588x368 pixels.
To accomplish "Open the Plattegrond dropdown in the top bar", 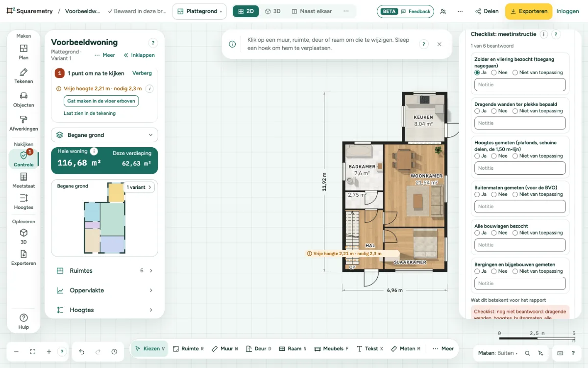I will click(x=199, y=11).
